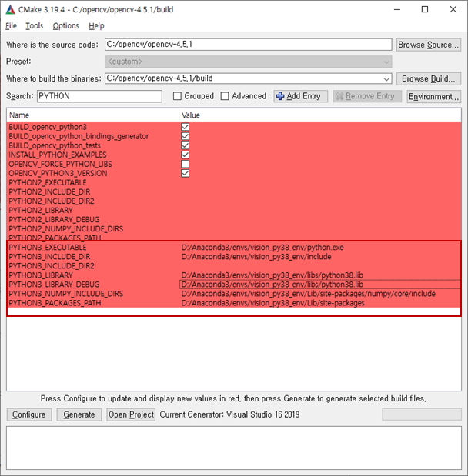Image resolution: width=468 pixels, height=476 pixels.
Task: Click the vision_py38_env/include path value
Action: 256,257
